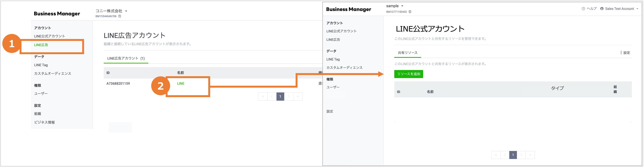Open ユーザー in sample window sidebar
Viewport: 644px width, 167px height.
(x=333, y=87)
